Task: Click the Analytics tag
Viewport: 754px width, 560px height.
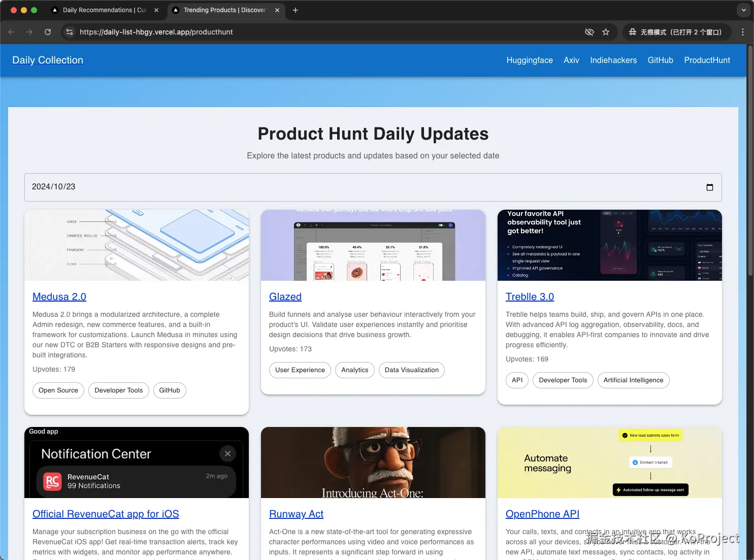Action: 355,370
